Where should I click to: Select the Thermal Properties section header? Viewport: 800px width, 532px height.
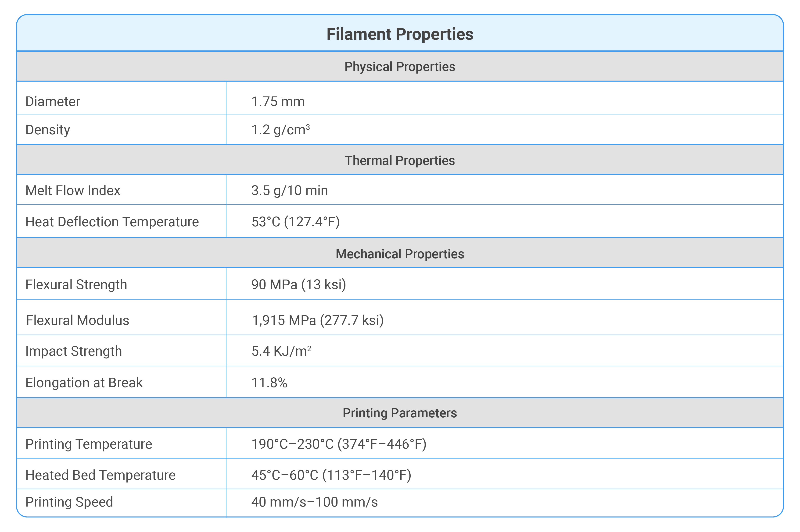[400, 160]
